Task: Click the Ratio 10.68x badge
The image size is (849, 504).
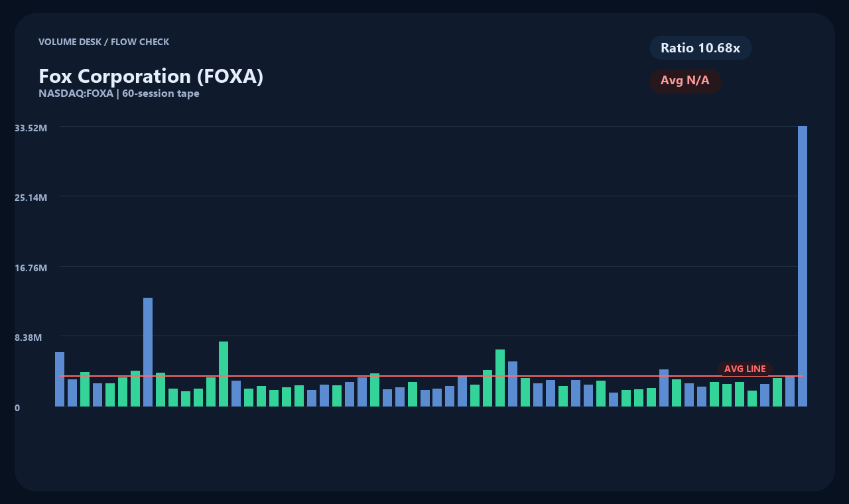Action: coord(700,48)
